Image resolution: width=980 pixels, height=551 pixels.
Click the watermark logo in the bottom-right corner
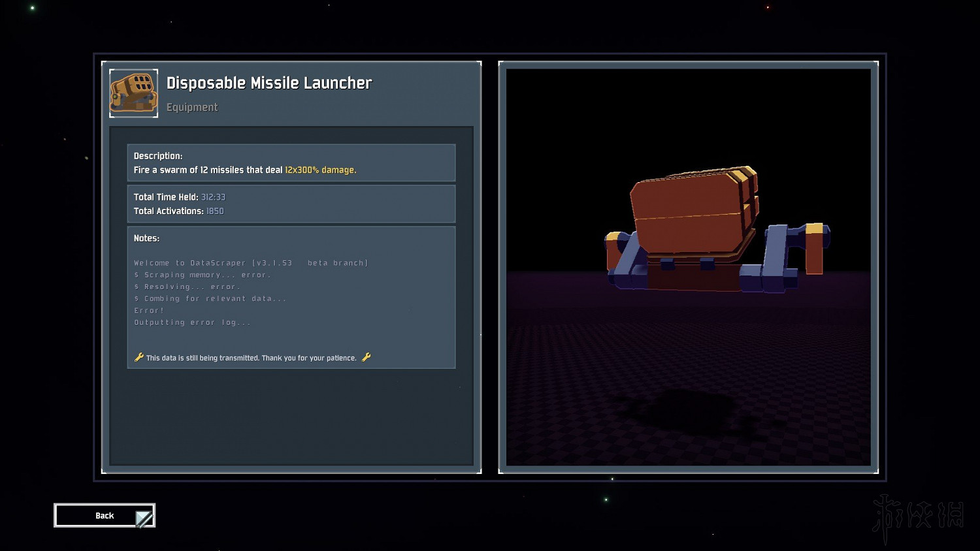(918, 516)
